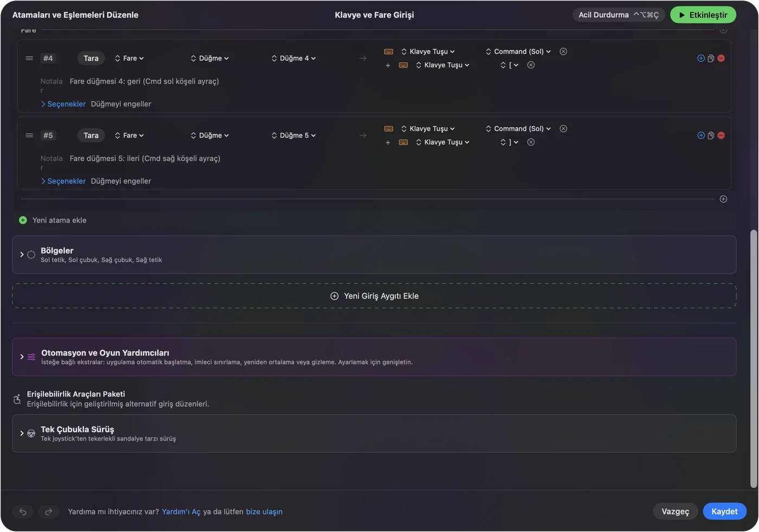Open the Düğme type dropdown in row #5
This screenshot has width=759, height=532.
210,135
